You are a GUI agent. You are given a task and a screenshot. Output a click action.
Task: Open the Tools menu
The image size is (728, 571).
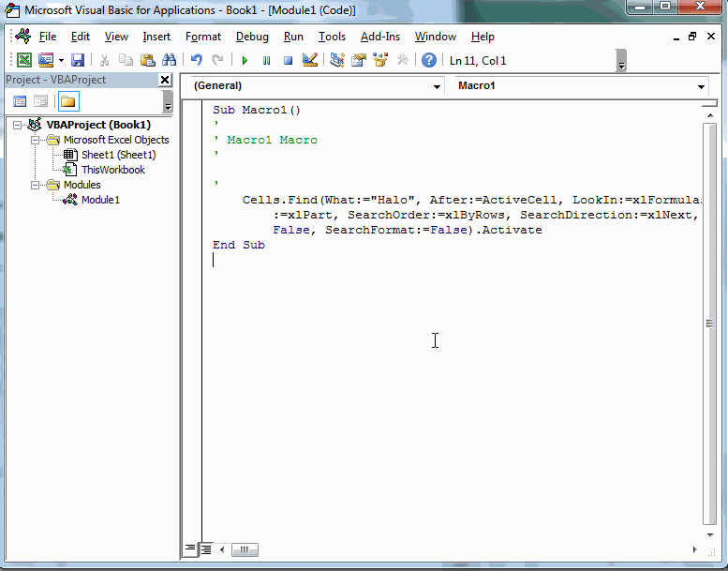tap(332, 37)
